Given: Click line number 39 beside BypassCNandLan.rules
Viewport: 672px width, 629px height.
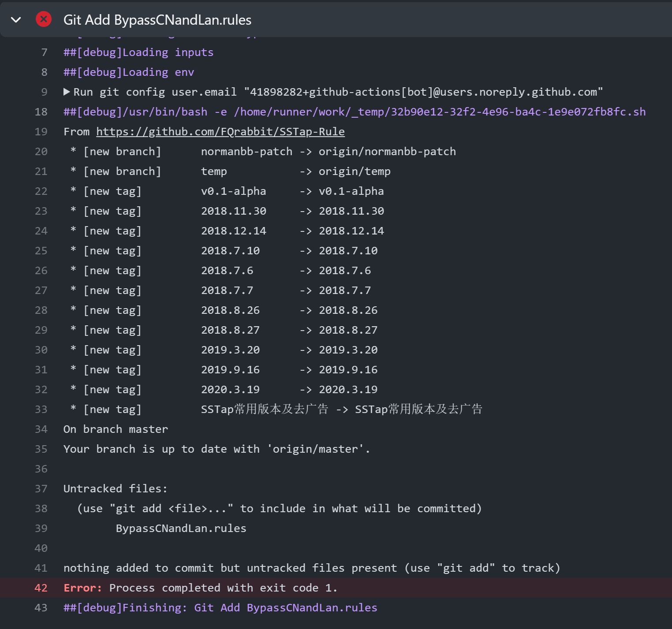Looking at the screenshot, I should click(41, 528).
